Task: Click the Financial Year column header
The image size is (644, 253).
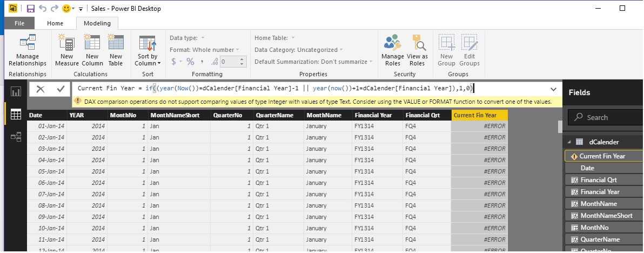Action: [378, 115]
